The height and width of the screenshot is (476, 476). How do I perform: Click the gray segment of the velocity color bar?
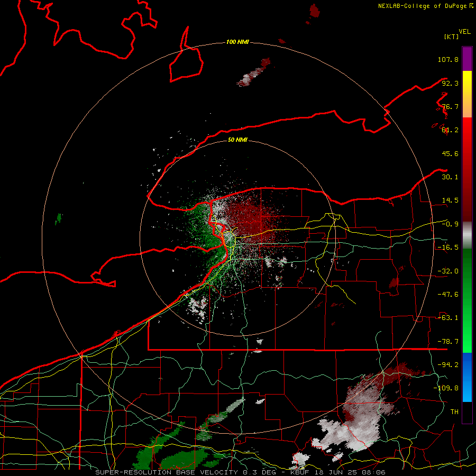pos(467,235)
